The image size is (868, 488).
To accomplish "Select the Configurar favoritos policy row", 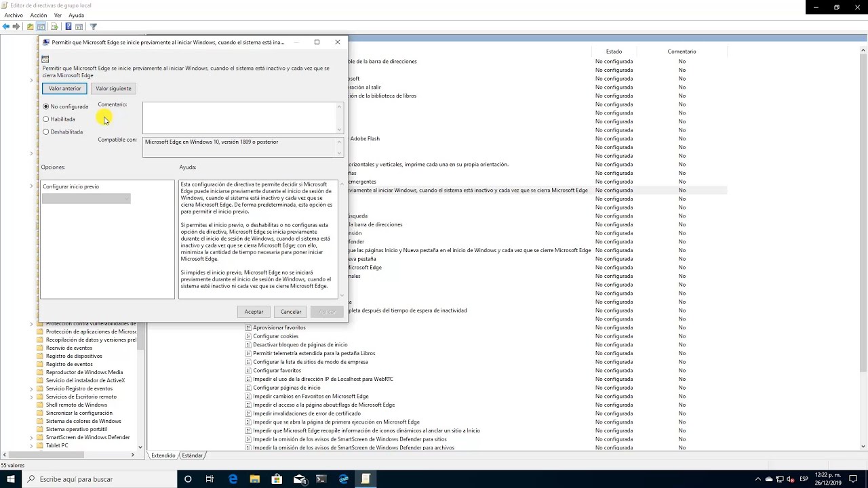I will click(277, 371).
